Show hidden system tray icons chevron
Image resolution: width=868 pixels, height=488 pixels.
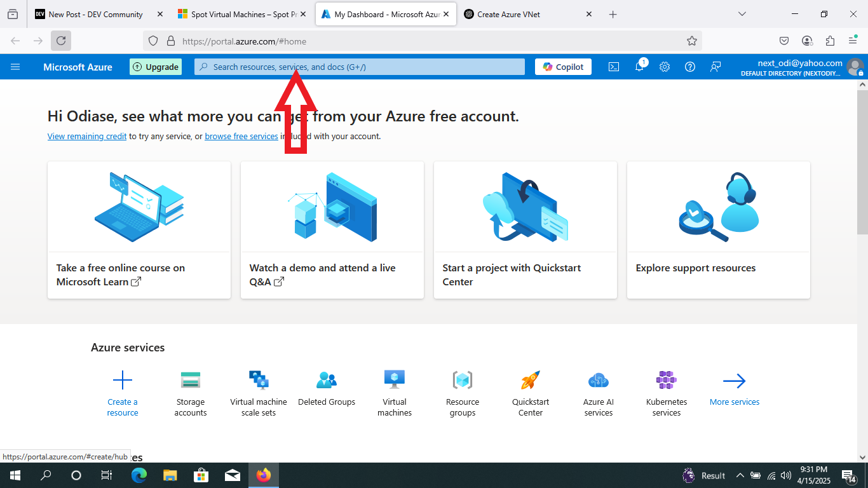pyautogui.click(x=740, y=475)
